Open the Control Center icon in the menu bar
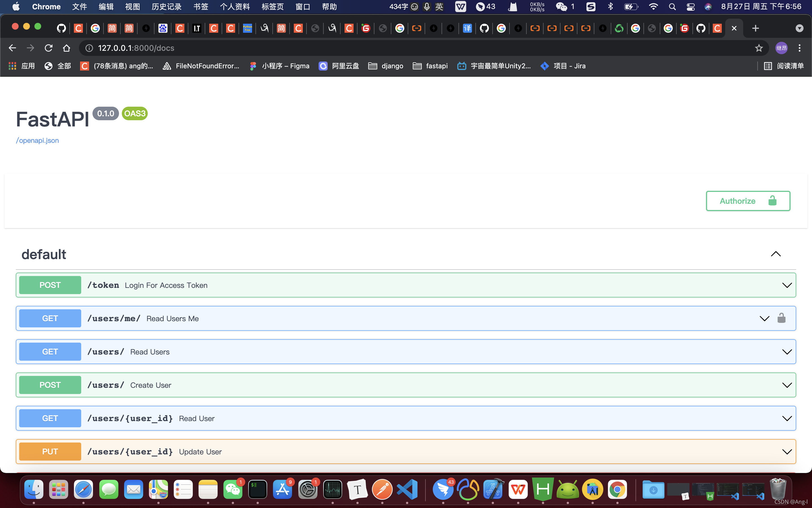The width and height of the screenshot is (812, 508). pos(690,7)
